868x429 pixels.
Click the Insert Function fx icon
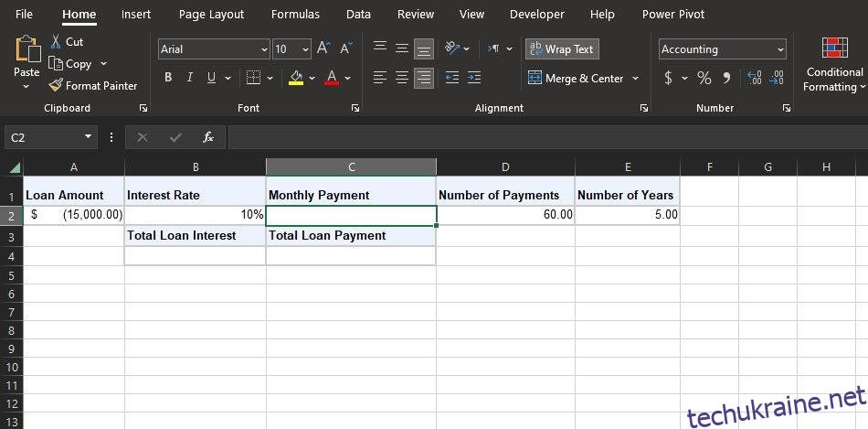[208, 137]
